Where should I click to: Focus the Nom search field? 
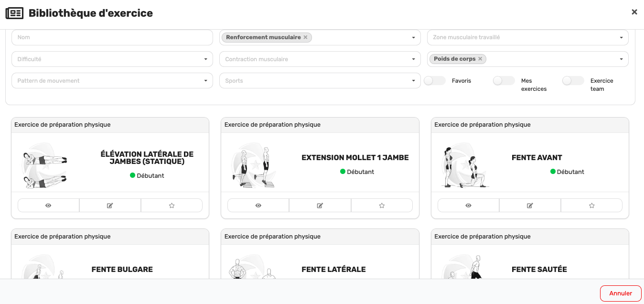[112, 37]
